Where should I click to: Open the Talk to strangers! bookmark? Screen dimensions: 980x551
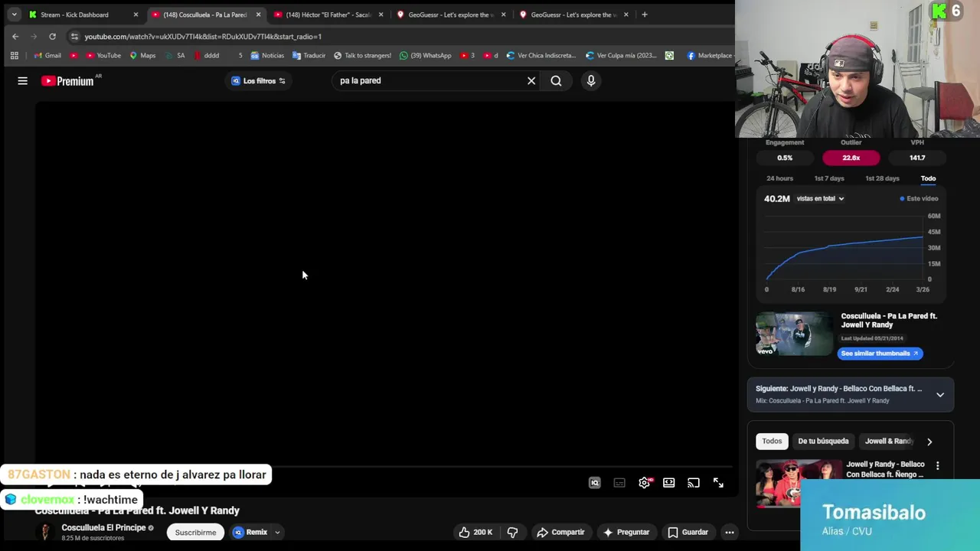pyautogui.click(x=362, y=55)
